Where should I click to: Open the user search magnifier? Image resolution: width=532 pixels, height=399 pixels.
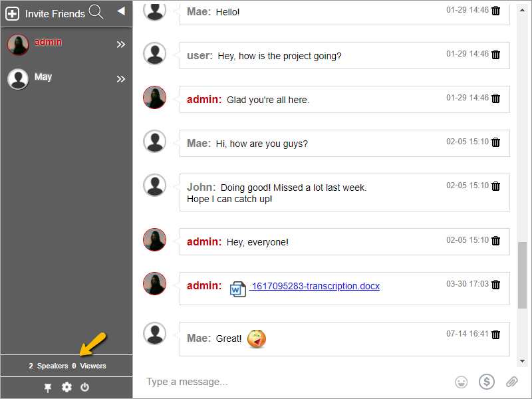click(x=96, y=12)
